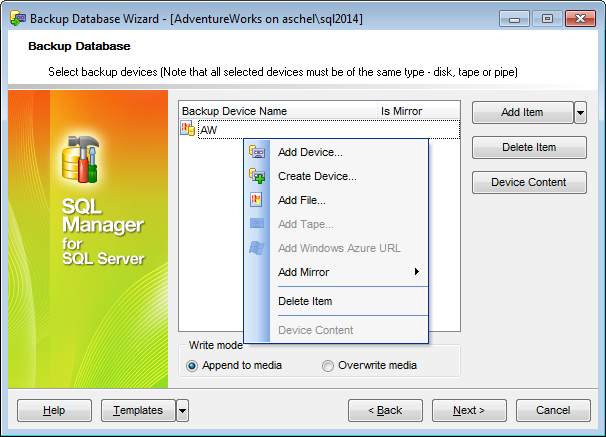Click the AW backup device row icon

pyautogui.click(x=187, y=129)
